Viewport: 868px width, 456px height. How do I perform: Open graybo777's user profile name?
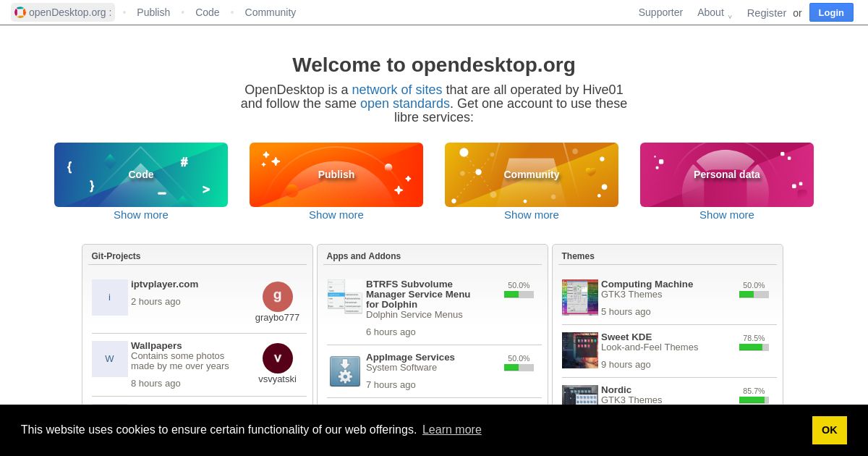click(277, 318)
